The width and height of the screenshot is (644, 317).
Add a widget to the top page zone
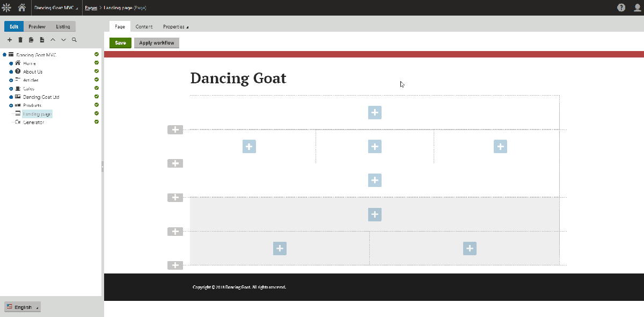(x=375, y=112)
